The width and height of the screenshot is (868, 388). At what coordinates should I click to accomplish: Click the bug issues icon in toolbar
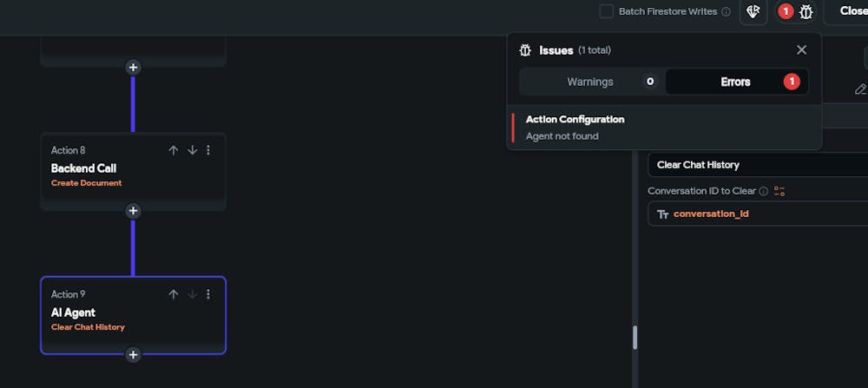[x=806, y=11]
